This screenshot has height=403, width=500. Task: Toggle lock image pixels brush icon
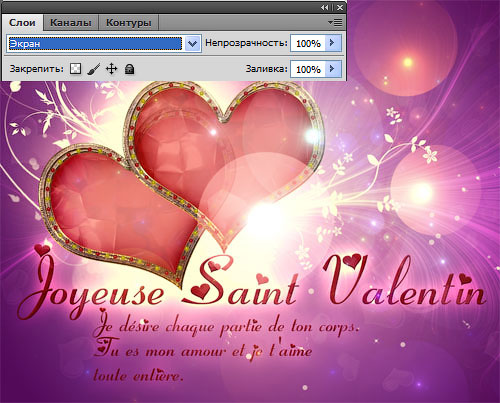coord(94,69)
